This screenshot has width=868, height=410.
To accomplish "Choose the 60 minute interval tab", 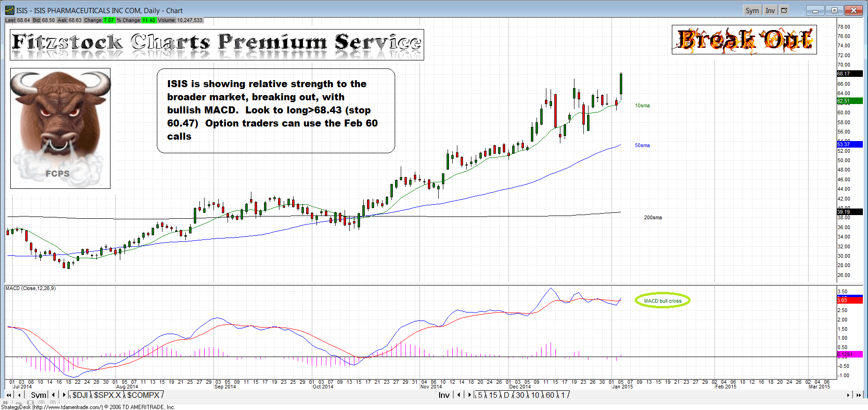I will [550, 395].
